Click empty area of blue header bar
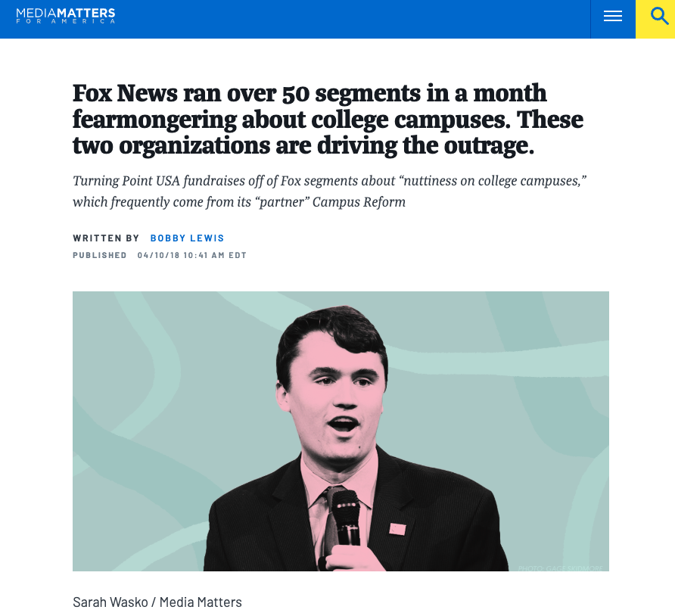This screenshot has width=675, height=616. [x=341, y=19]
